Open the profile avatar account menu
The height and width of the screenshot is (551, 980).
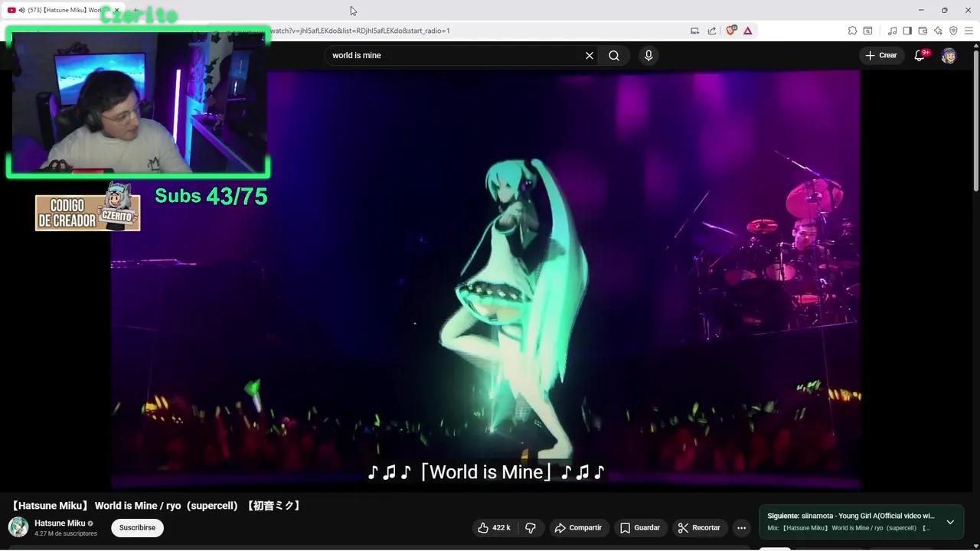[x=949, y=55]
